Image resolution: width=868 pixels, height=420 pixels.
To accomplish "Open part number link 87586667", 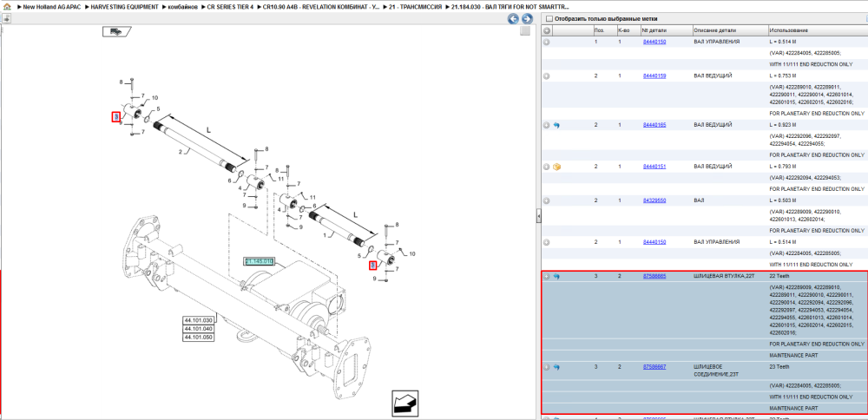I will click(x=654, y=367).
